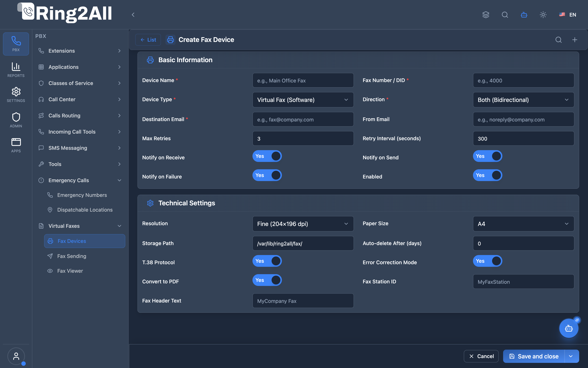The width and height of the screenshot is (588, 368).
Task: Open Emergency Numbers menu item
Action: [x=85, y=195]
